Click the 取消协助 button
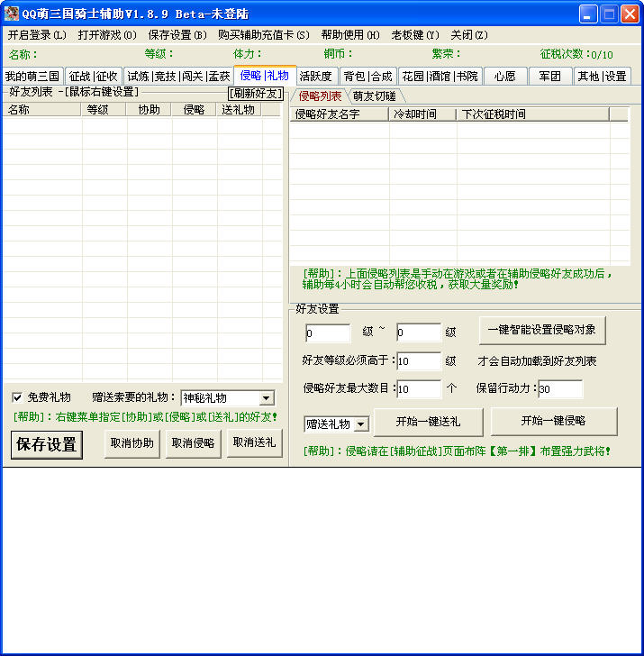644x656 pixels. point(132,443)
